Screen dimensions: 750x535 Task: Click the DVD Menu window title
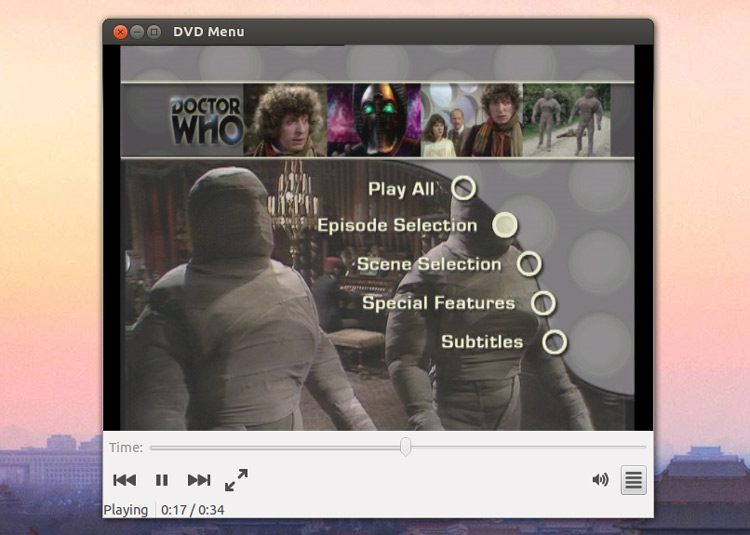pyautogui.click(x=209, y=32)
